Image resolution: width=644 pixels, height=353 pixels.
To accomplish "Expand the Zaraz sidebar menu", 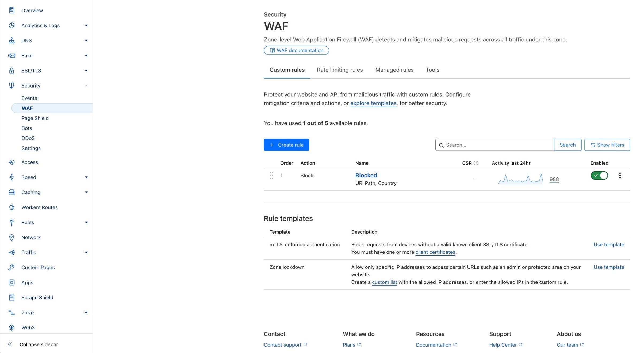I will tap(85, 312).
